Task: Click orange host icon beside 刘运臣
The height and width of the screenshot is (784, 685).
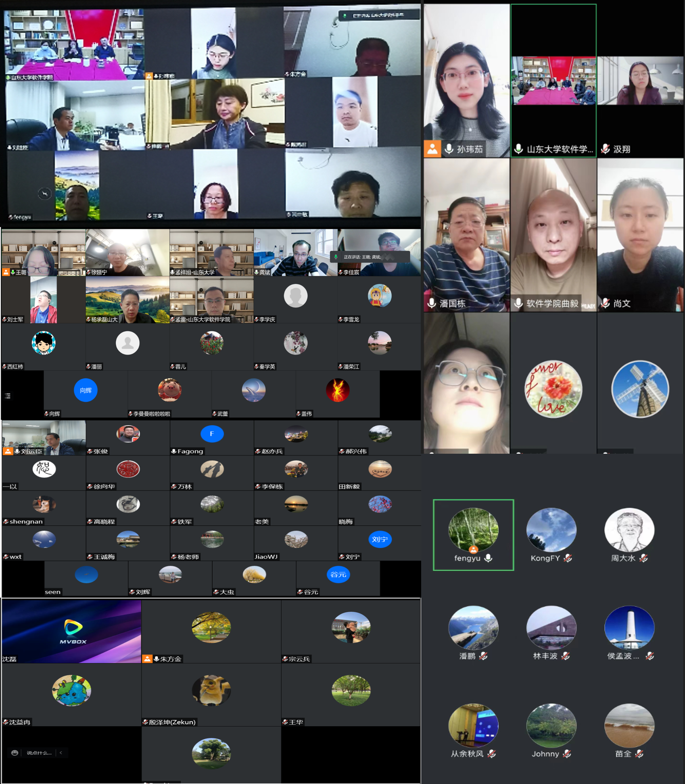Action: pyautogui.click(x=8, y=451)
